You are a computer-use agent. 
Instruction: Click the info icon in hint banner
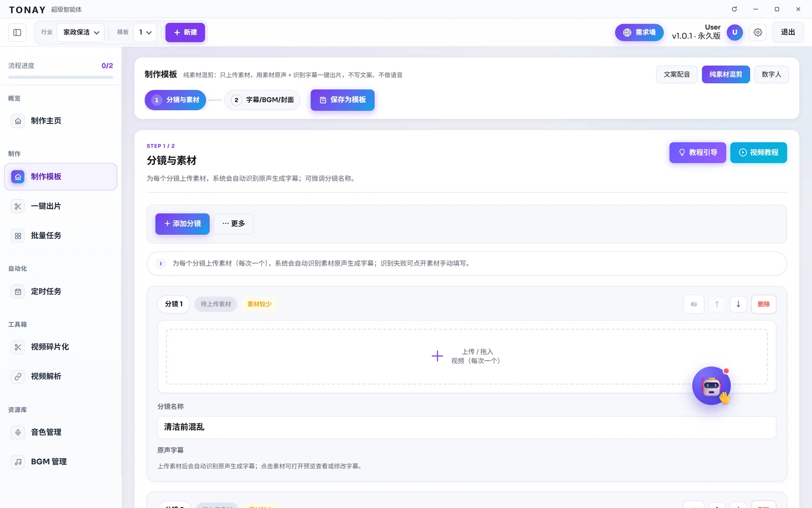(161, 264)
